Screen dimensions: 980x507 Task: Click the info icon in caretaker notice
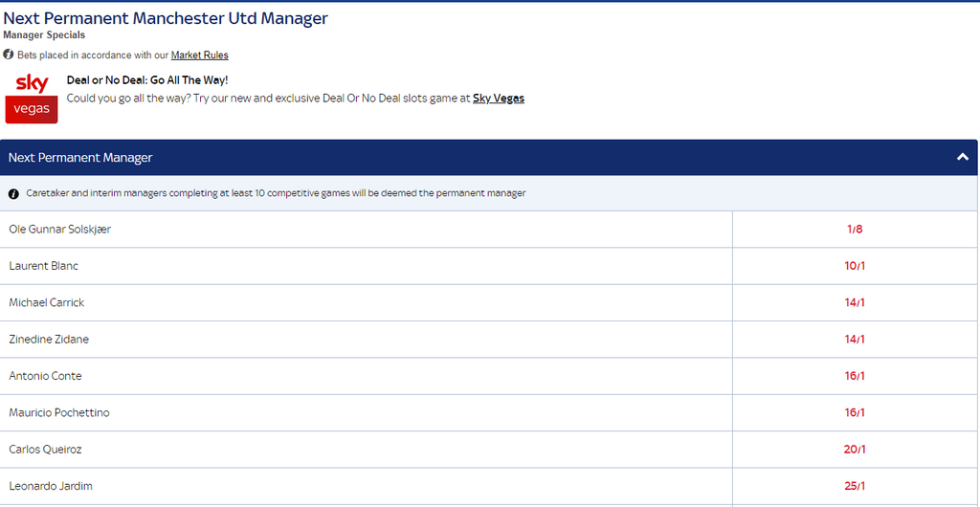coord(14,193)
